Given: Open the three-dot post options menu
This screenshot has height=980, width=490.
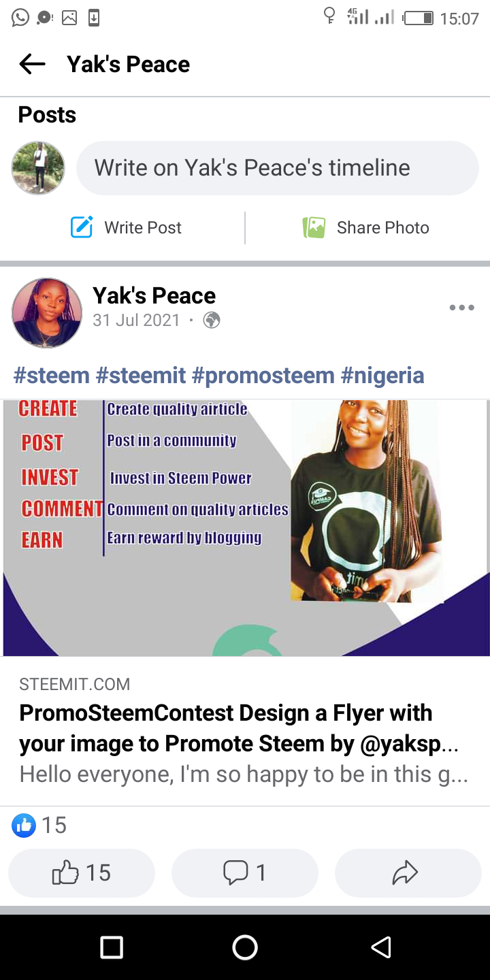Looking at the screenshot, I should click(461, 308).
